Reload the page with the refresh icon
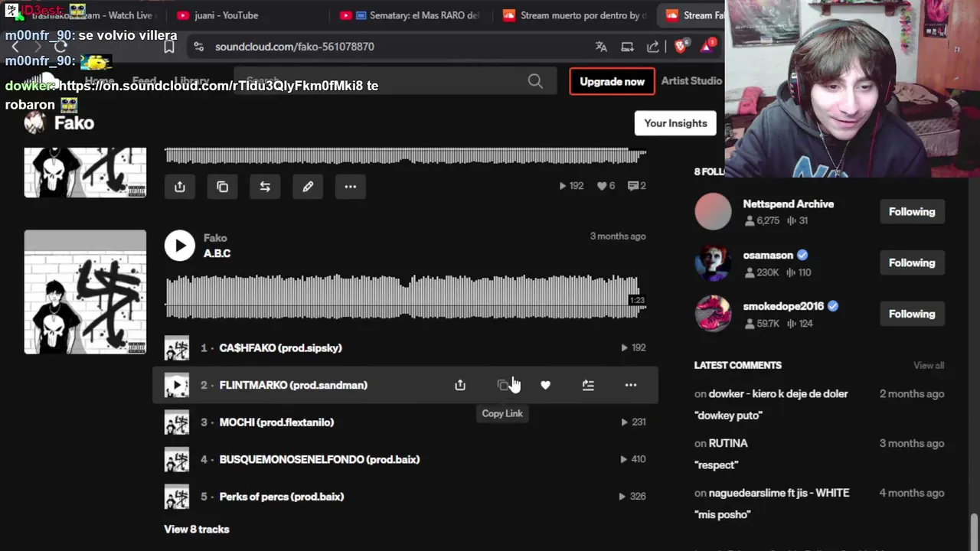This screenshot has height=551, width=980. coord(60,47)
